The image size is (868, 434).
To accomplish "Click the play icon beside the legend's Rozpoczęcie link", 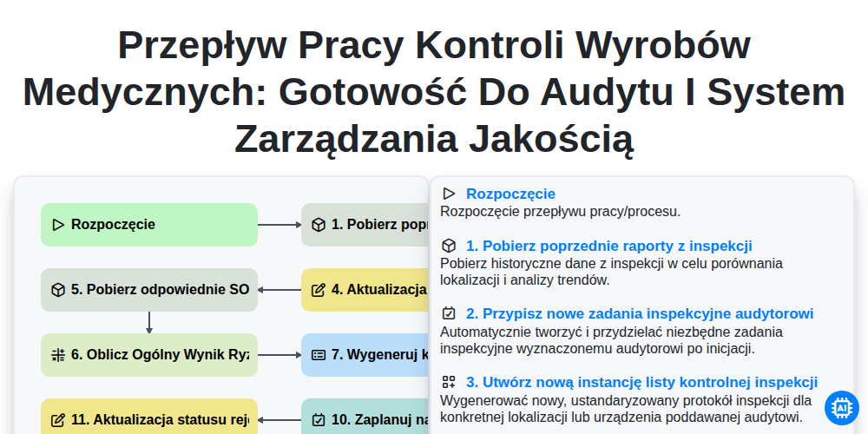I will [x=449, y=194].
